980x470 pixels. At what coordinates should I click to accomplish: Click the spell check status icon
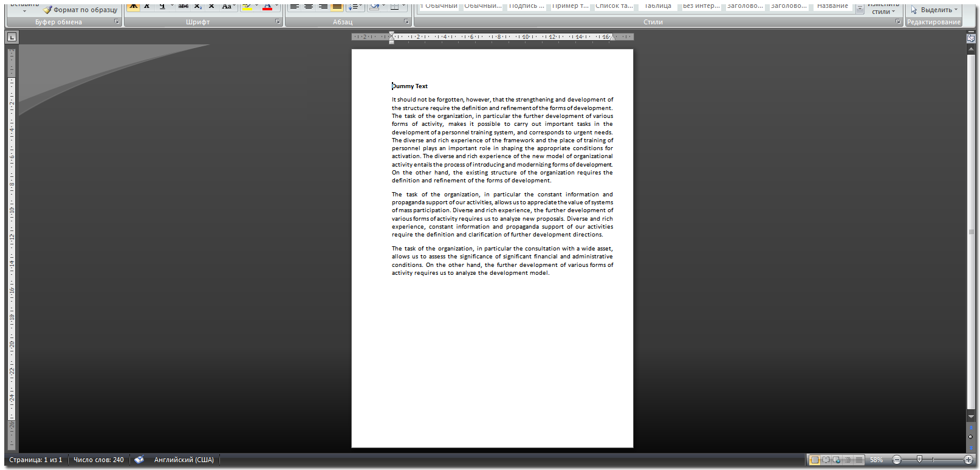pyautogui.click(x=139, y=460)
